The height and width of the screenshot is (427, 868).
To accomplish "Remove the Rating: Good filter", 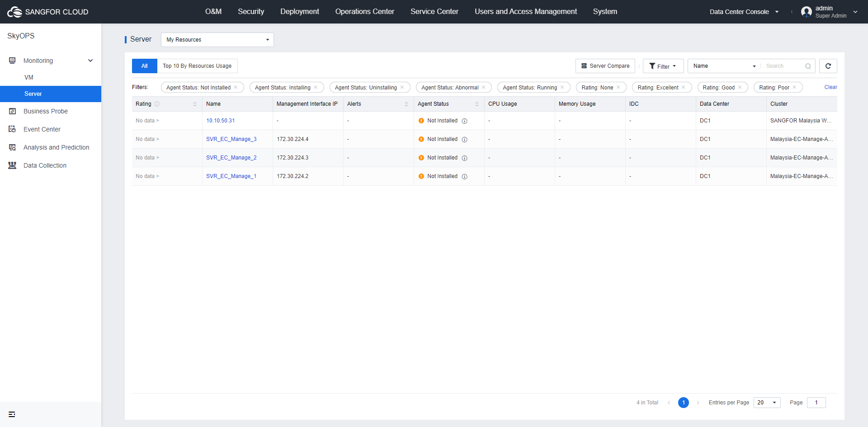I will (x=740, y=87).
